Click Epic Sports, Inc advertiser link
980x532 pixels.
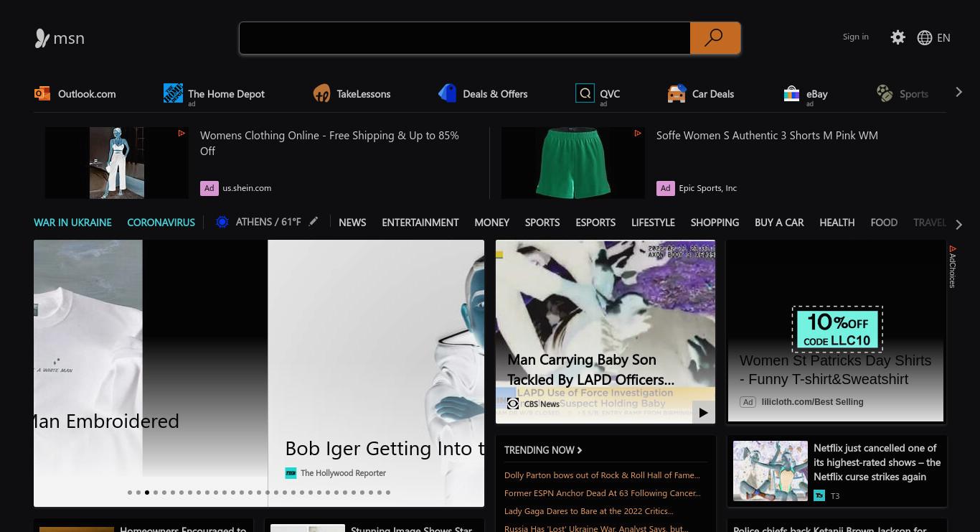(x=708, y=188)
